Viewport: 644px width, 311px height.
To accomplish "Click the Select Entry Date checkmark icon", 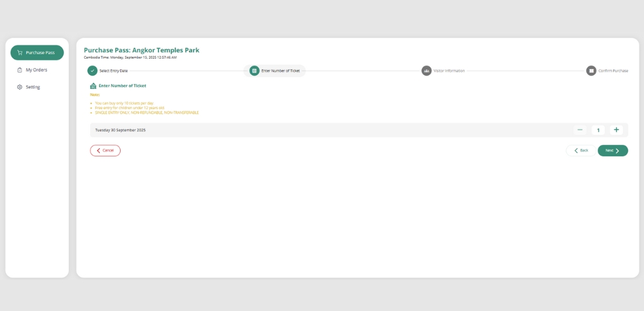I will 92,71.
